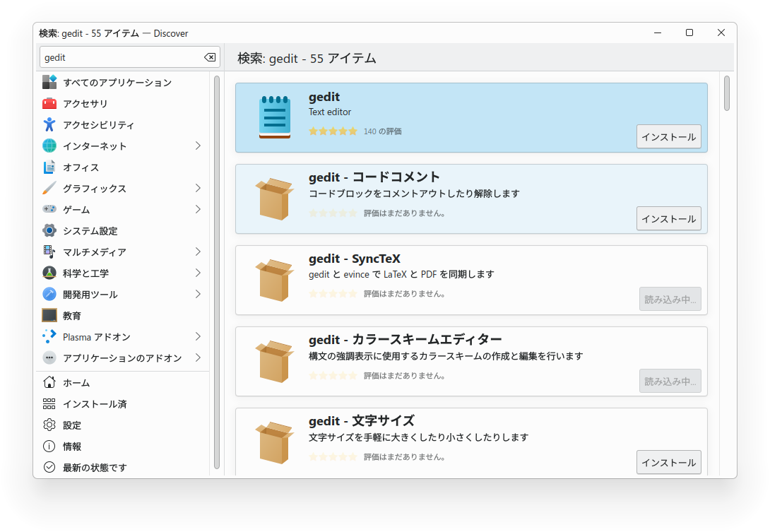
Task: Click the 最新の状態です status label
Action: pos(95,467)
